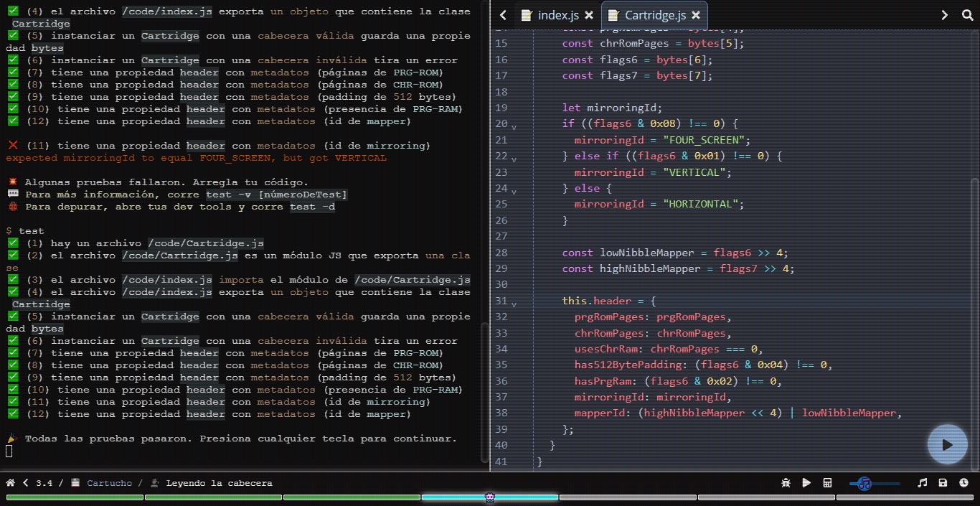Viewport: 980px width, 506px height.
Task: Open the editor search magnifier
Action: click(967, 15)
